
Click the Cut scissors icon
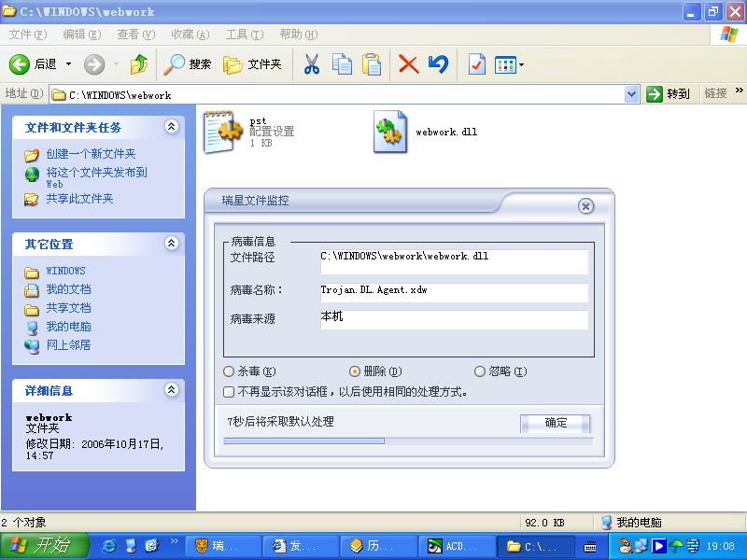coord(312,64)
